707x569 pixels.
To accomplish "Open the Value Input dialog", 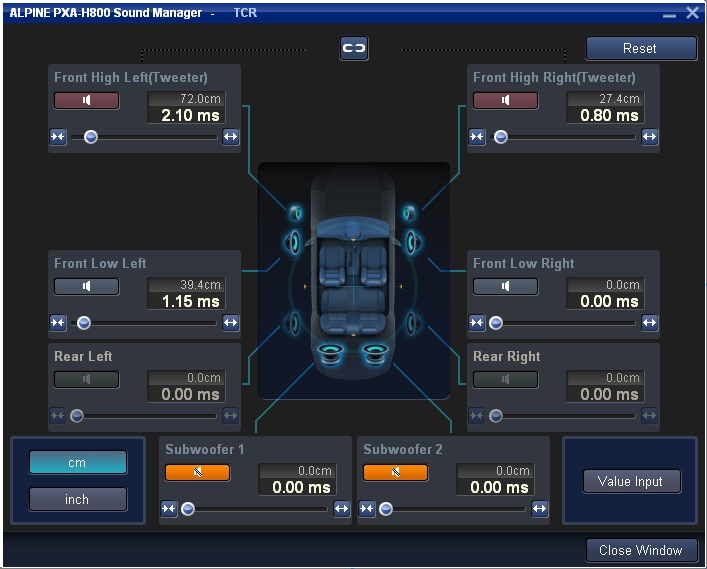I will pos(632,482).
